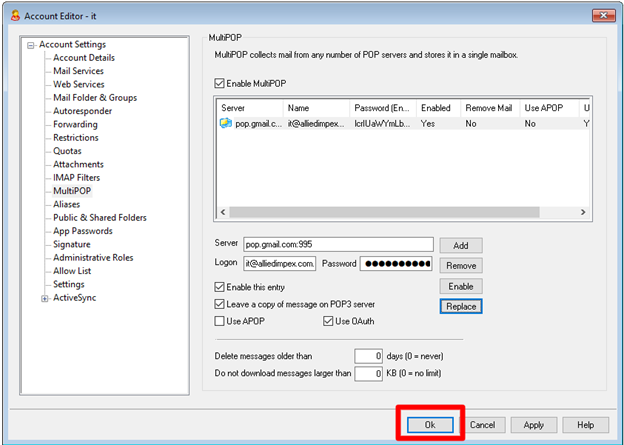Expand the ActiveSync tree node

point(45,297)
